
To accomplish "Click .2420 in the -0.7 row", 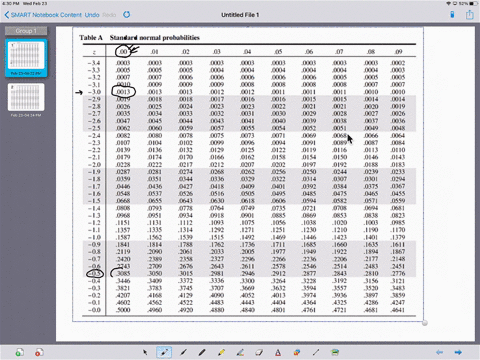I will pyautogui.click(x=123, y=259).
